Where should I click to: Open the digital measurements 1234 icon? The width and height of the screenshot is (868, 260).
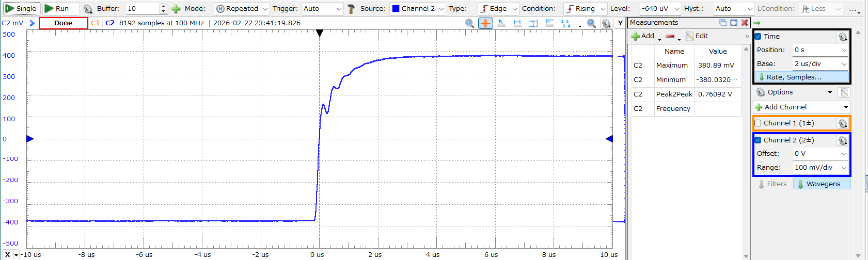[x=565, y=23]
